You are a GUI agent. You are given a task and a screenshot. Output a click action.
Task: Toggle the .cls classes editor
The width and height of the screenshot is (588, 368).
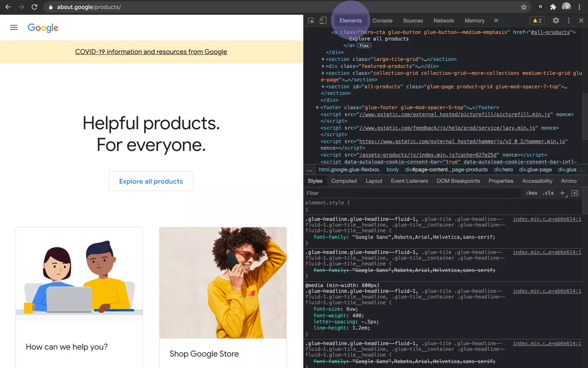pyautogui.click(x=548, y=193)
